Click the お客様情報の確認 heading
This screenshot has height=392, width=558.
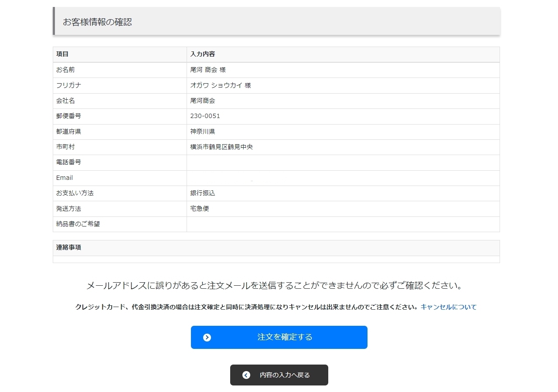(98, 22)
